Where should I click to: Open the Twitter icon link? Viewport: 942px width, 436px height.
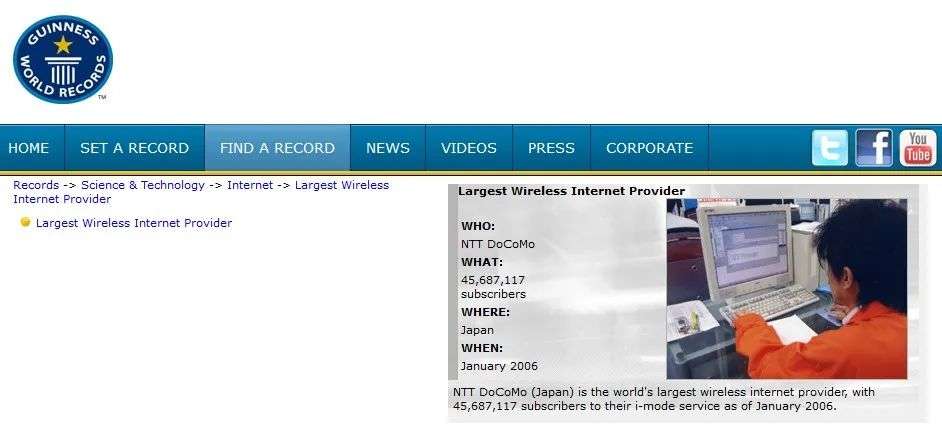point(830,148)
